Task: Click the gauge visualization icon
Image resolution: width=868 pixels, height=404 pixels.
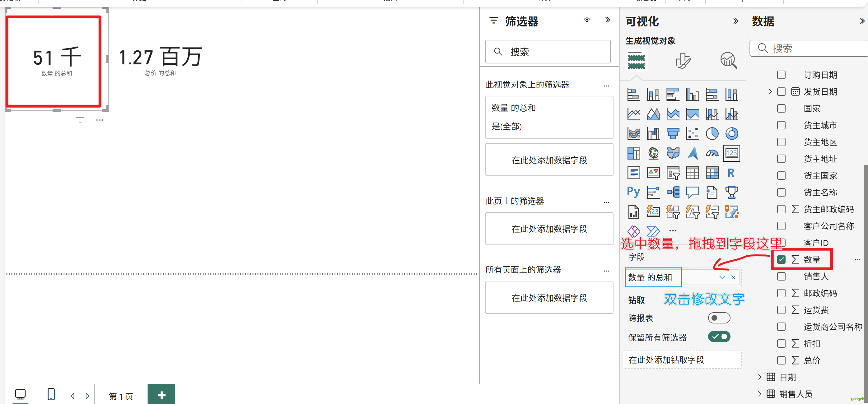Action: click(712, 153)
